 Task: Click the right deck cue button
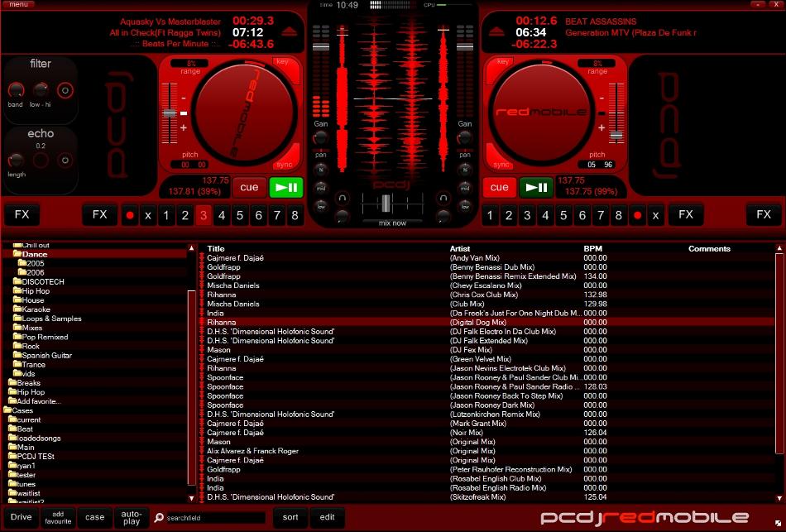coord(499,188)
